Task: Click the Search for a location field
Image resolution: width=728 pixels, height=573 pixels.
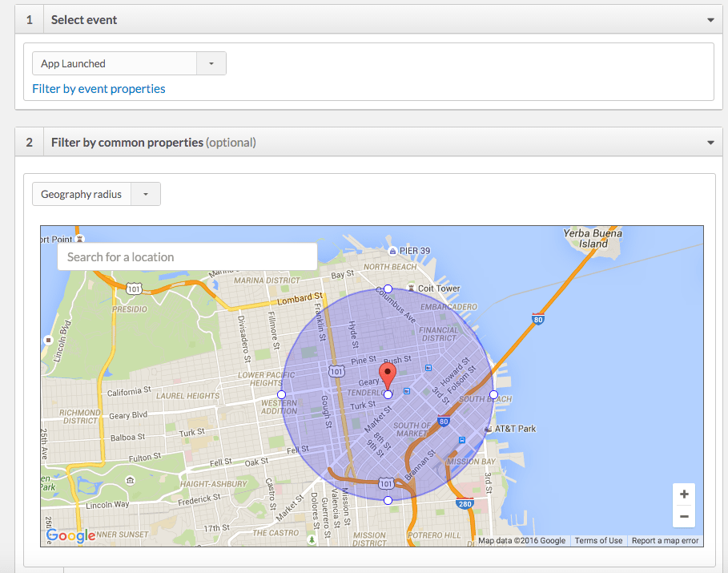Action: pyautogui.click(x=187, y=256)
